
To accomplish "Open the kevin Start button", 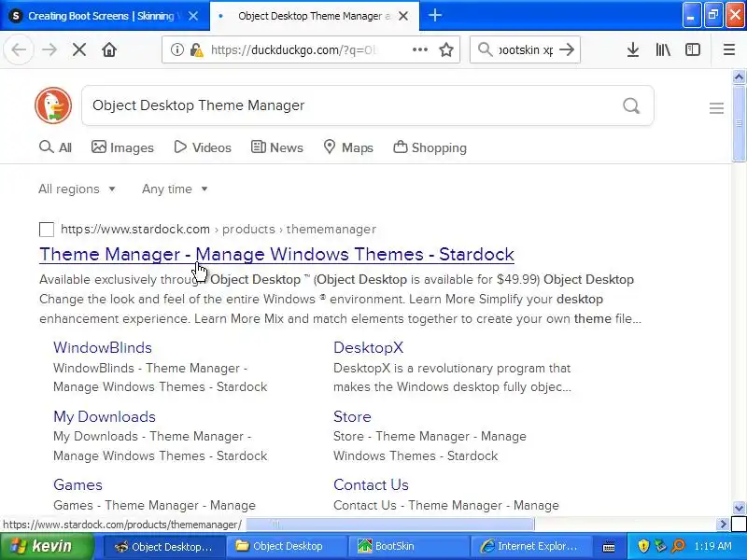I will tap(47, 546).
